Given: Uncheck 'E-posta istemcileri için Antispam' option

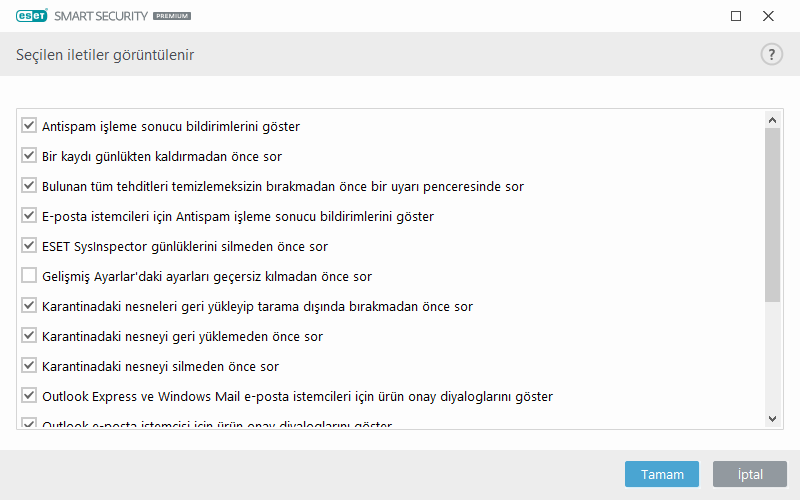Looking at the screenshot, I should (29, 216).
